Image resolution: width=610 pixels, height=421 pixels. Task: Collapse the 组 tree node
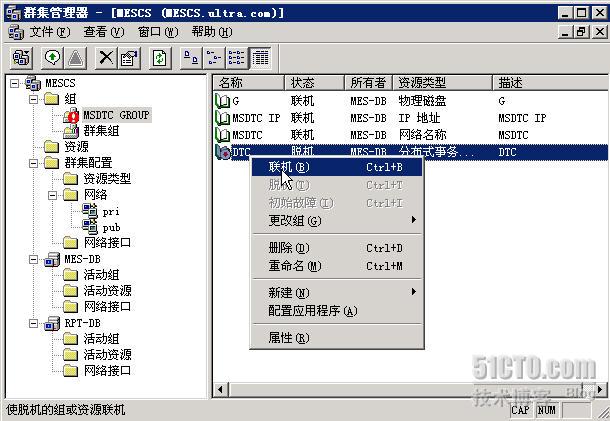[33, 99]
